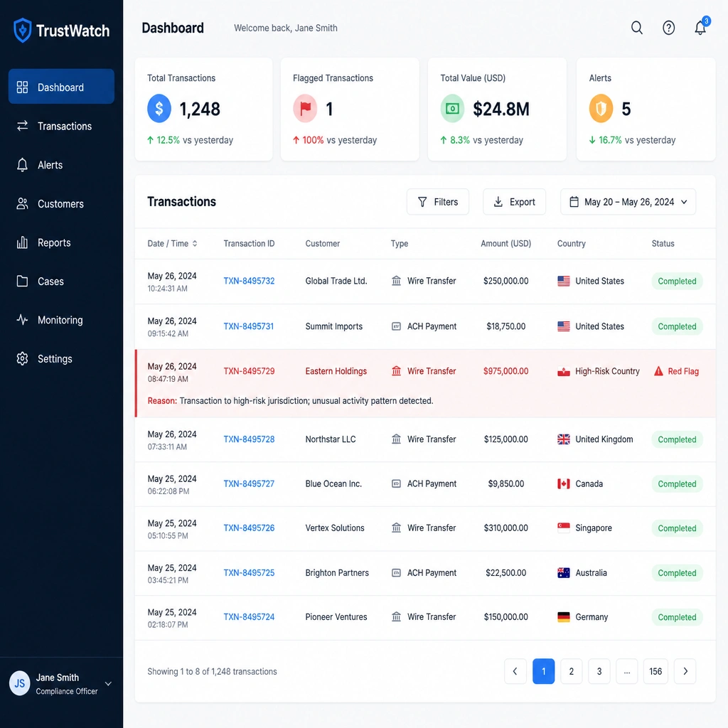Jump to last page 156
The height and width of the screenshot is (728, 728).
[655, 671]
